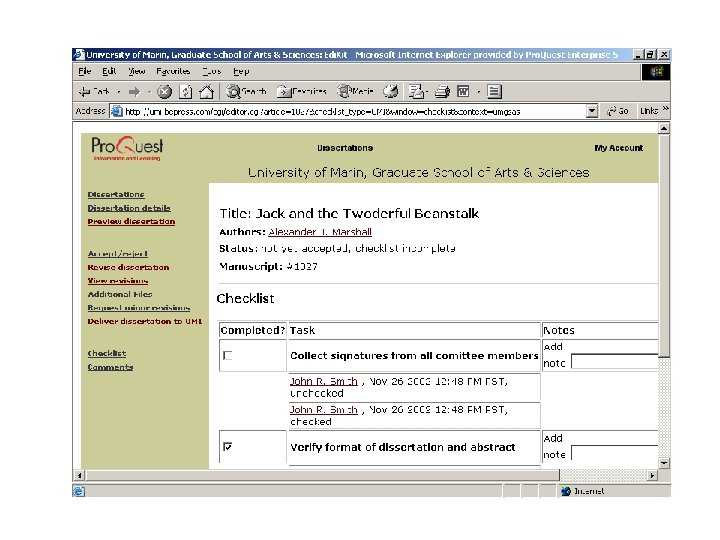Click the IE icon in status bar
This screenshot has width=720, height=540.
point(79,491)
